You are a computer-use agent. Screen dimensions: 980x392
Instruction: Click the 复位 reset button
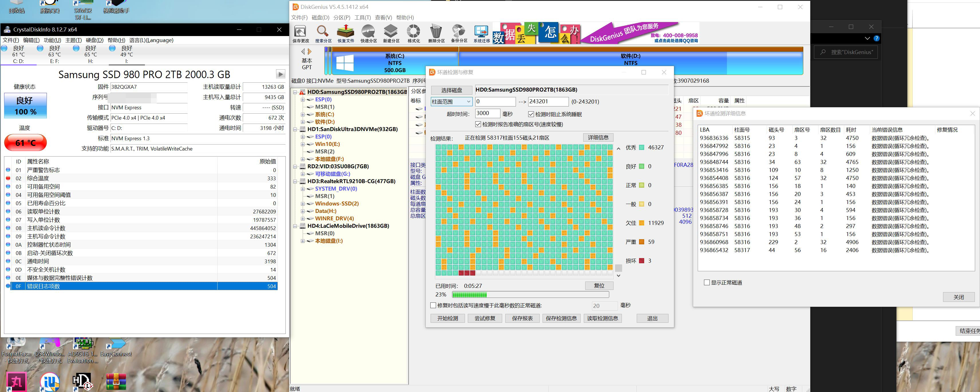pos(599,286)
